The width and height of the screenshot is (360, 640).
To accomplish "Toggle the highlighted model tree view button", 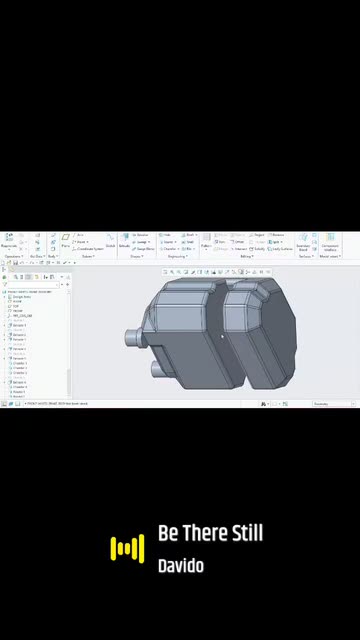I will pos(28,277).
